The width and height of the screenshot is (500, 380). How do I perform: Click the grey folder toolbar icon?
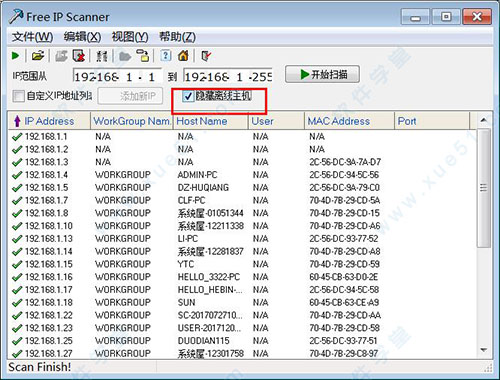click(125, 56)
